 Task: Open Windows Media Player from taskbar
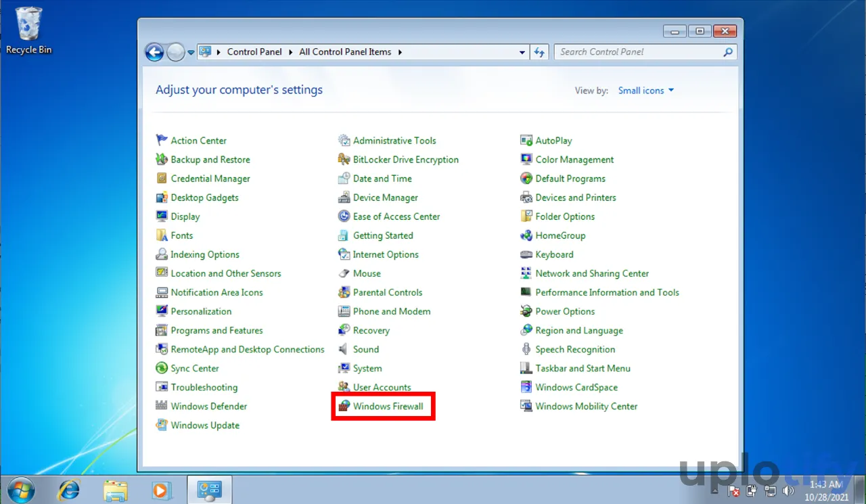click(161, 489)
